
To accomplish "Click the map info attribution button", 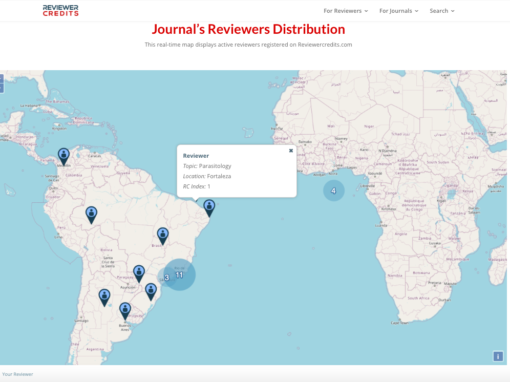I will tap(498, 356).
